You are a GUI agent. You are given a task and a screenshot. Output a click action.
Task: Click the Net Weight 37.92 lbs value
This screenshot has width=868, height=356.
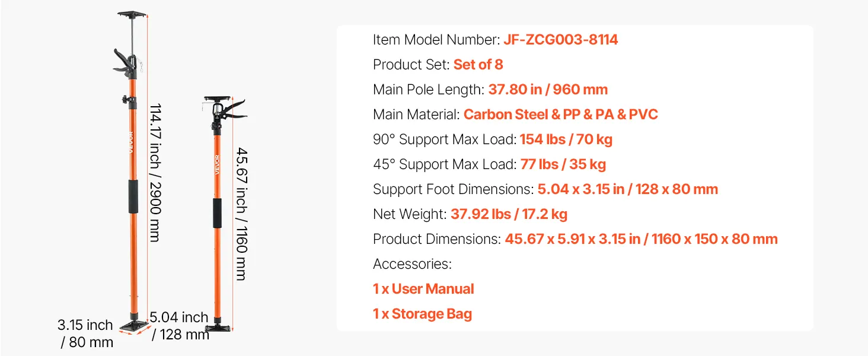(509, 214)
